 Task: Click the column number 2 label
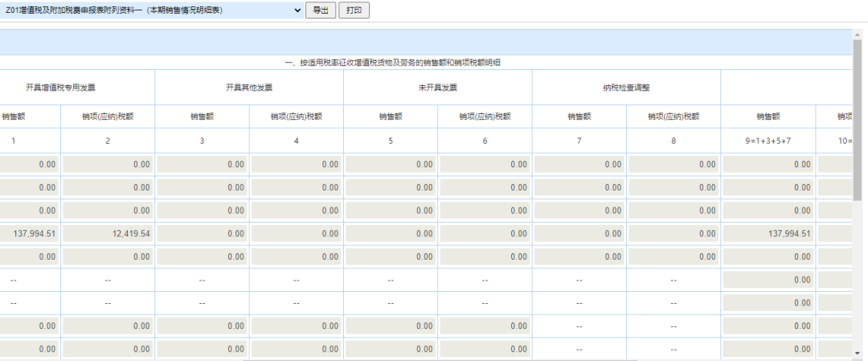pos(108,142)
